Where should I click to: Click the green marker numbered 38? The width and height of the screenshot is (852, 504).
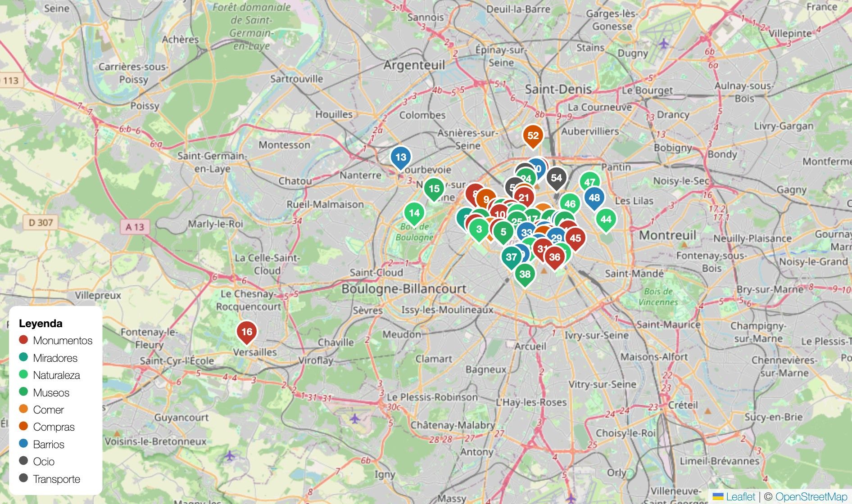525,275
